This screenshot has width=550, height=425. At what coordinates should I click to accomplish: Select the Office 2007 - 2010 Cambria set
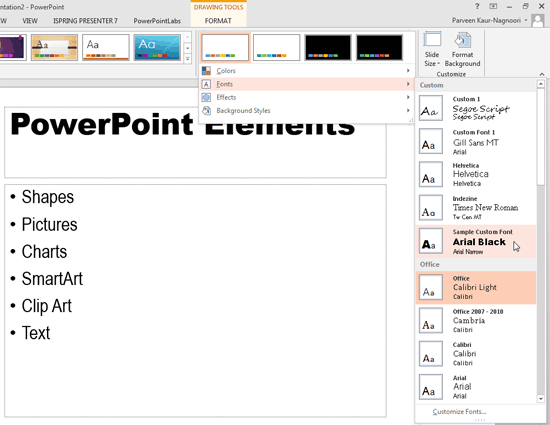tap(476, 321)
